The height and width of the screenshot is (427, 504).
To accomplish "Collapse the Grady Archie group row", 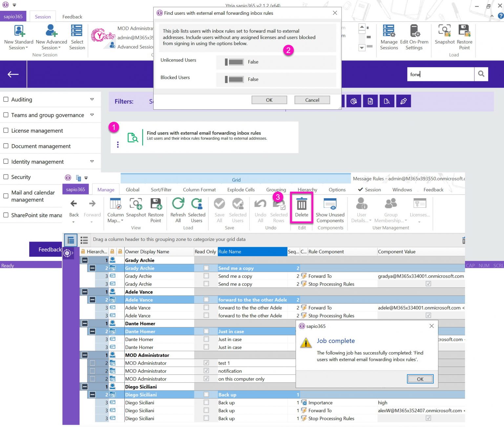I will pyautogui.click(x=85, y=260).
